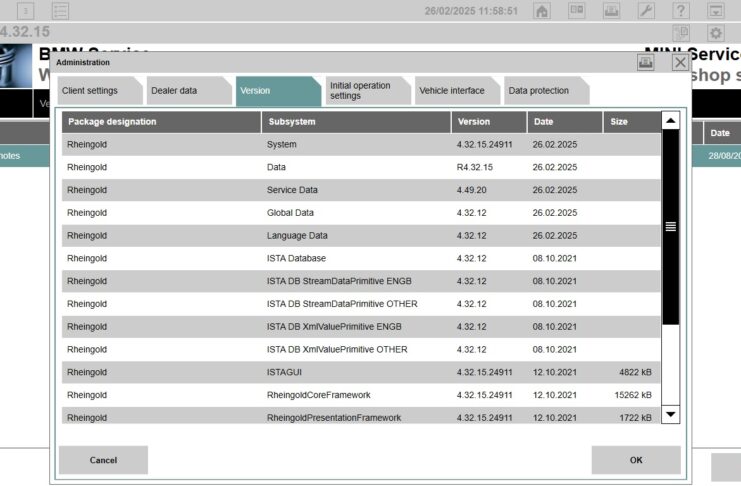This screenshot has width=741, height=486.
Task: Select ISTA DB StreamDataPrimitive ENGB row
Action: [361, 281]
